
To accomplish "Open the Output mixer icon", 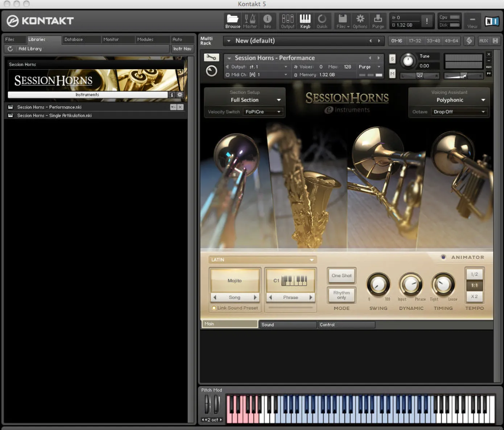I will coord(288,21).
